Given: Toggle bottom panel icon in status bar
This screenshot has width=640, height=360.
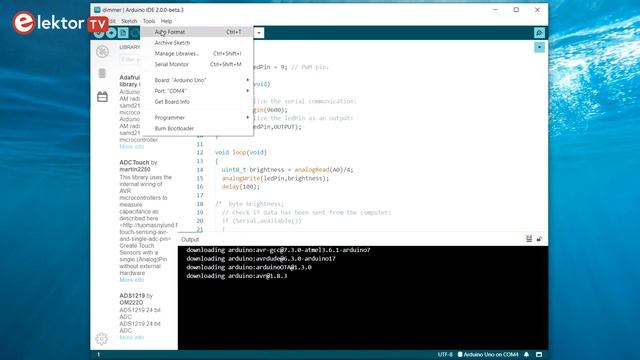Looking at the screenshot, I should 539,354.
